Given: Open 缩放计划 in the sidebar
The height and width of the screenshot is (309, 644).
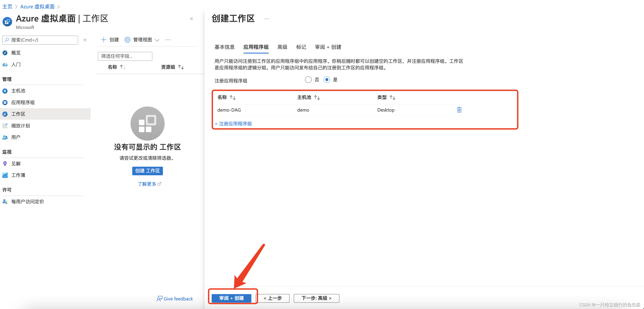Looking at the screenshot, I should pyautogui.click(x=21, y=126).
